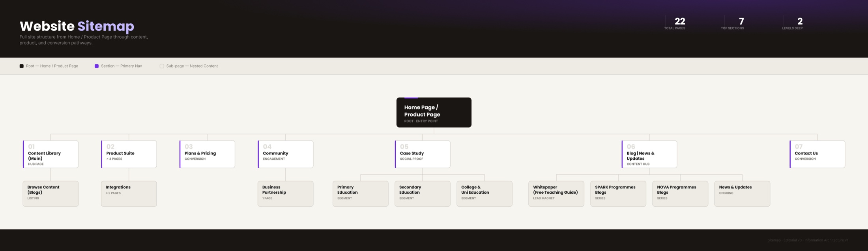Open the Whitepaper (Free Teaching Guide) card
The image size is (868, 251).
[x=556, y=194]
